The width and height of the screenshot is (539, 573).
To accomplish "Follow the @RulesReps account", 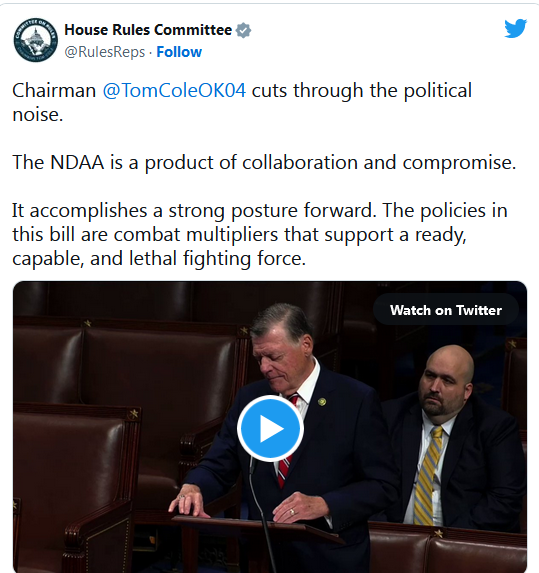I will [x=179, y=52].
